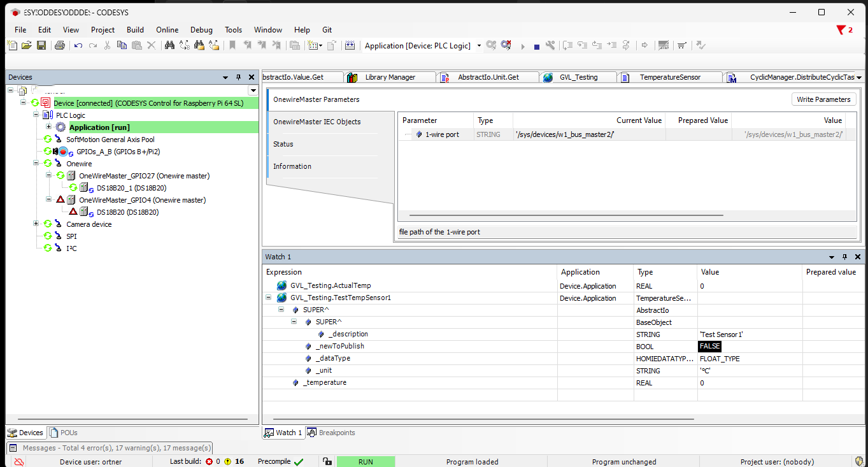Click the Library Manager tab icon

coord(352,77)
